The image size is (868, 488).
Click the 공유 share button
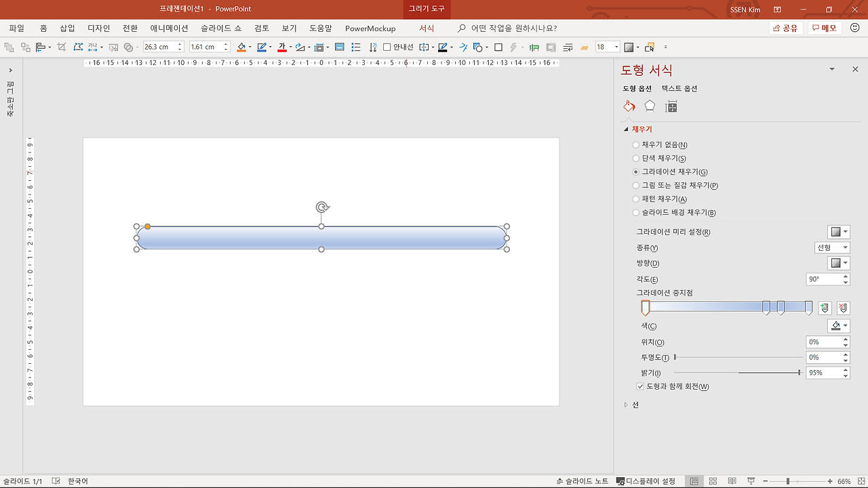[786, 28]
